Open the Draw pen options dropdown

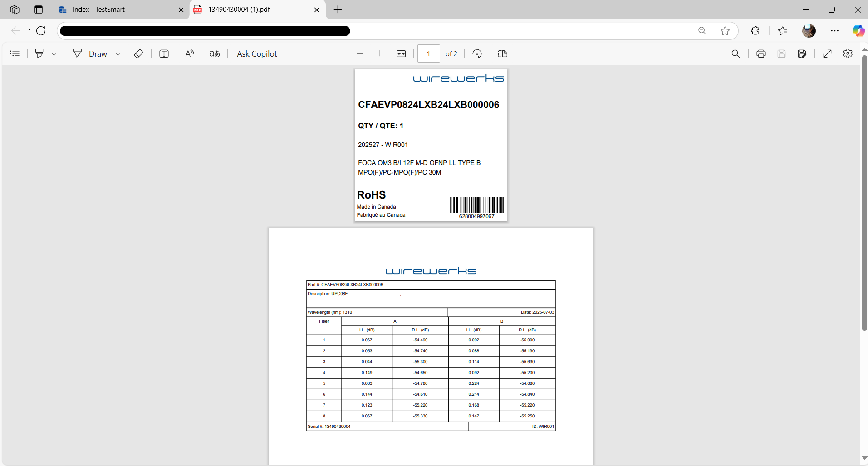118,53
